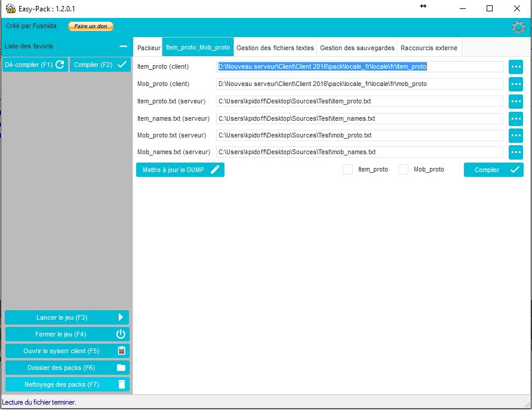Open Gestion des sauvegardes tab
Image resolution: width=532 pixels, height=410 pixels.
[x=357, y=48]
